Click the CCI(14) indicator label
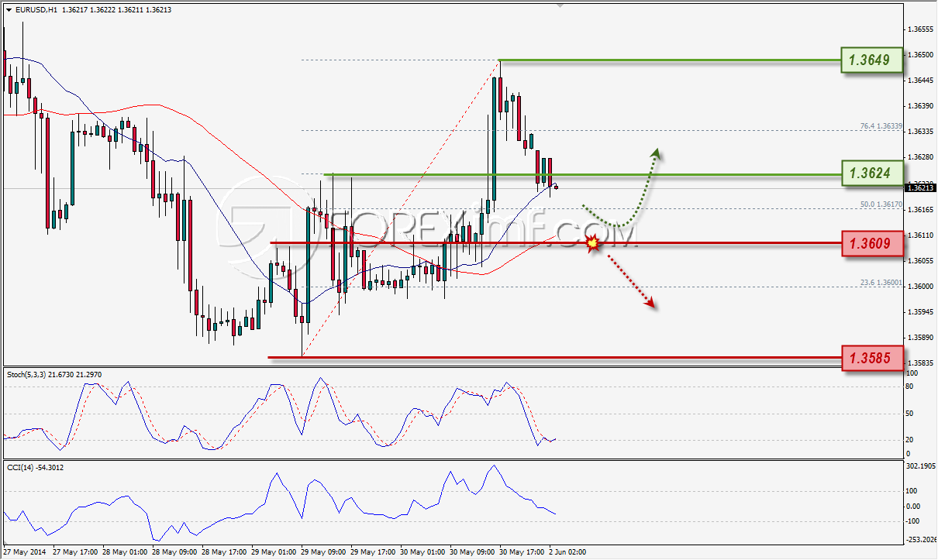The width and height of the screenshot is (938, 560). tap(19, 467)
